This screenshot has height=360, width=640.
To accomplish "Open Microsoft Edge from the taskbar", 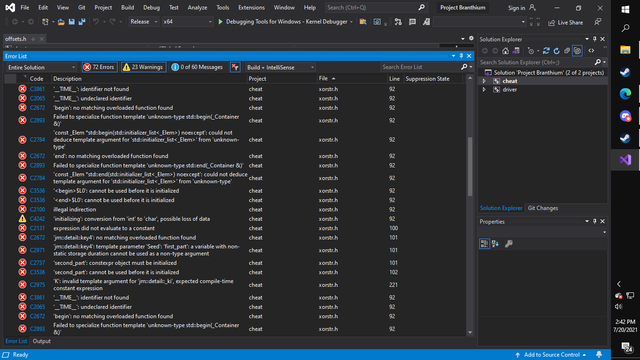I will click(625, 94).
